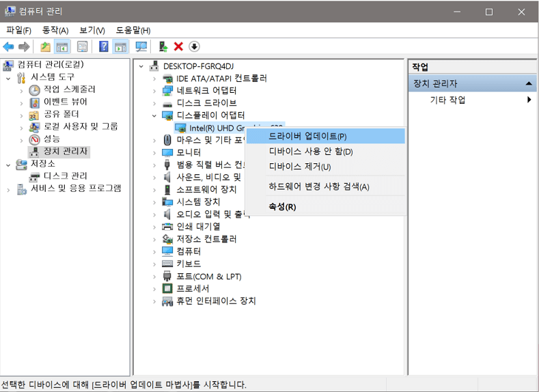Screen dimensions: 539x392
Task: Toggle the Show/Hide action pane icon
Action: pyautogui.click(x=121, y=46)
